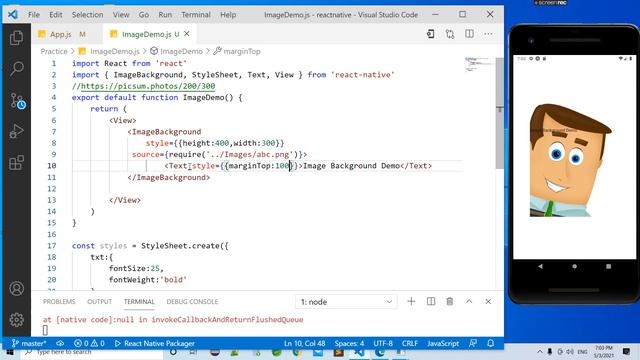Switch to the OUTPUT panel tab
Viewport: 640px width, 360px height.
tap(99, 302)
